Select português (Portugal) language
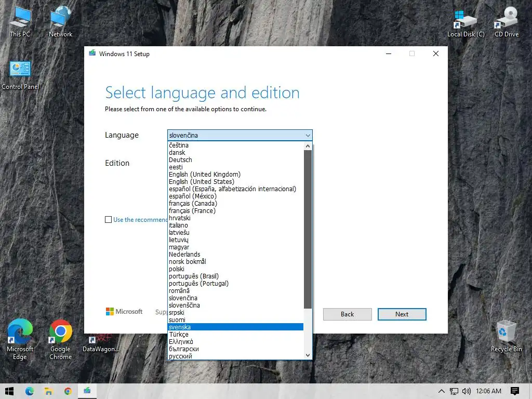This screenshot has width=532, height=399. click(x=236, y=284)
